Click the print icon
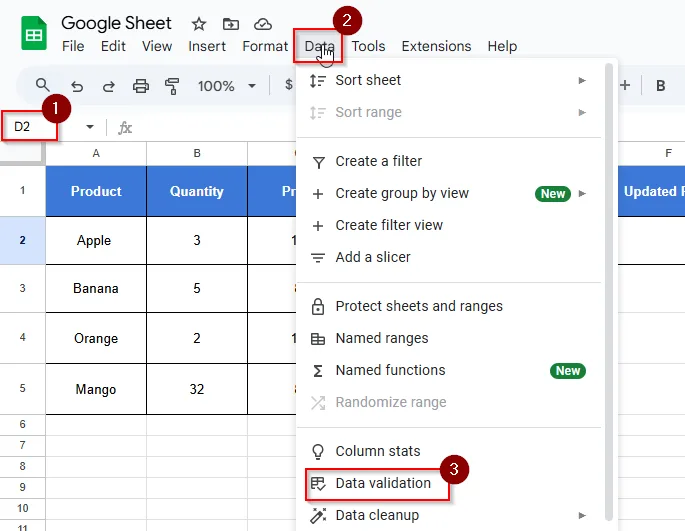The height and width of the screenshot is (531, 685). [x=141, y=86]
